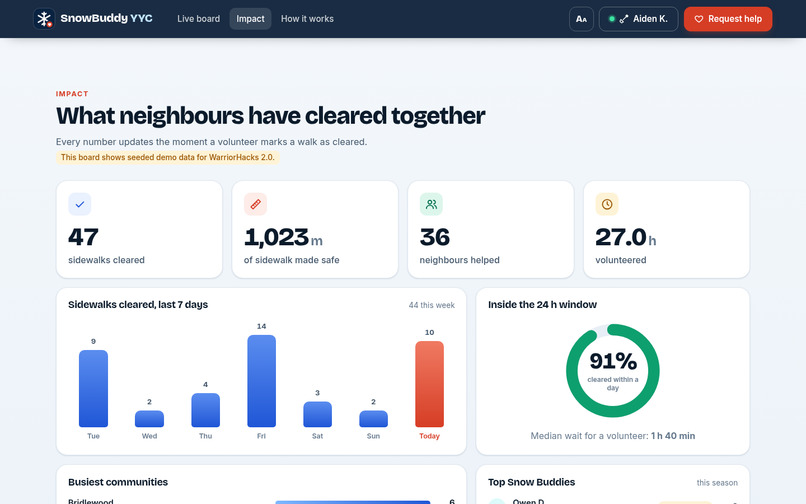Click the heart icon in Request help
This screenshot has width=806, height=504.
point(699,19)
